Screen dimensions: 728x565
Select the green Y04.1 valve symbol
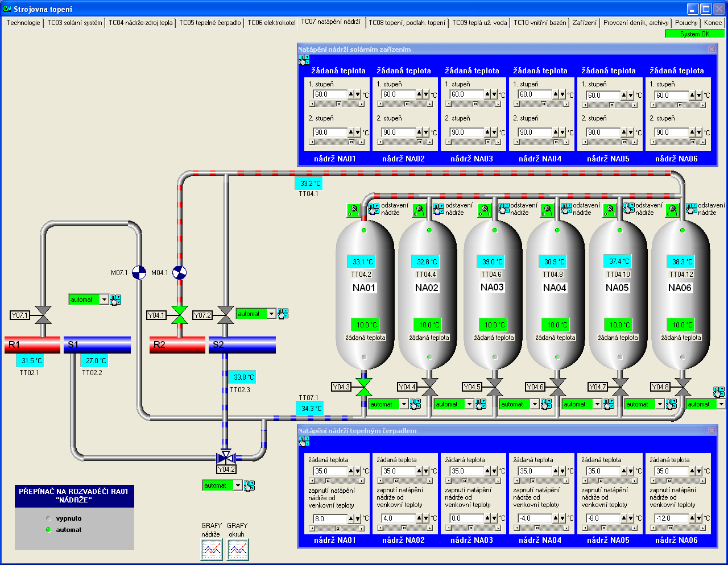(x=180, y=315)
